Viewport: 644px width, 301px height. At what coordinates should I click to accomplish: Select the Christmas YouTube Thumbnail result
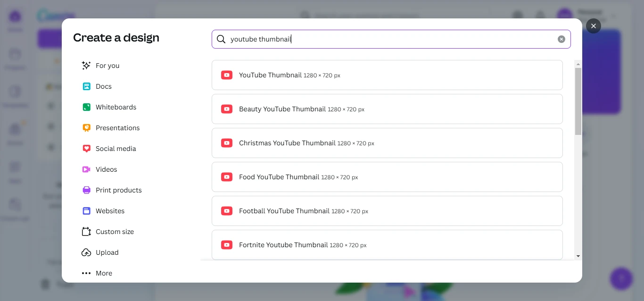pos(387,143)
